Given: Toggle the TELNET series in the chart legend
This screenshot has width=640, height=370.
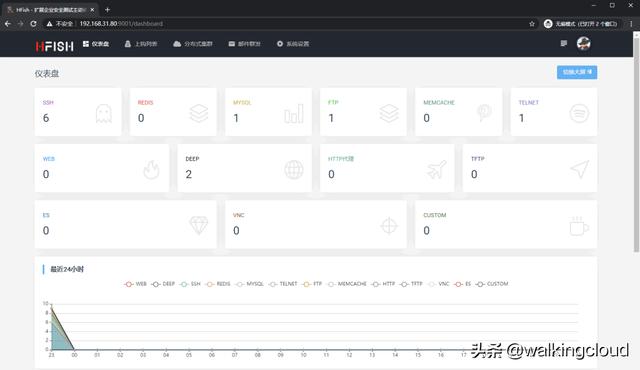Looking at the screenshot, I should 283,284.
